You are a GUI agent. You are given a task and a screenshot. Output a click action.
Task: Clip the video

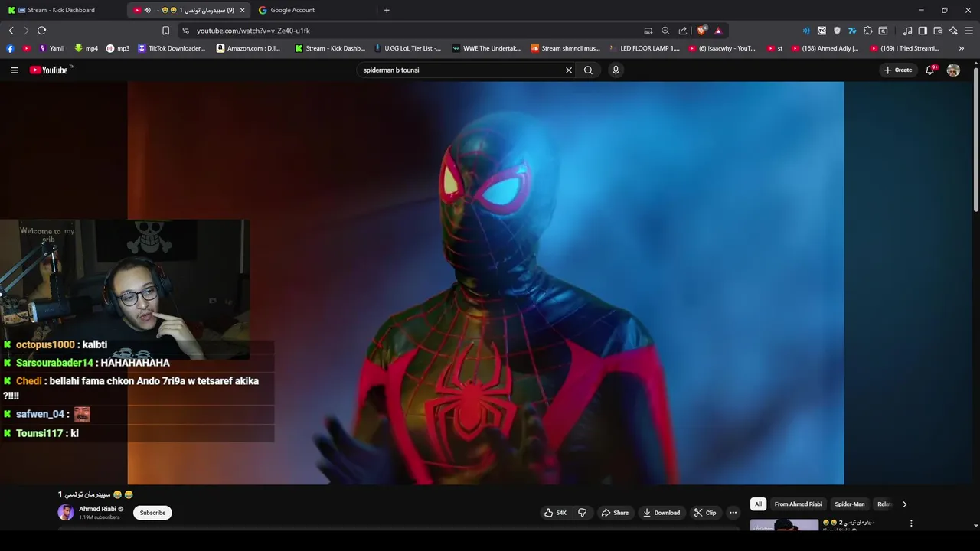[x=705, y=513]
